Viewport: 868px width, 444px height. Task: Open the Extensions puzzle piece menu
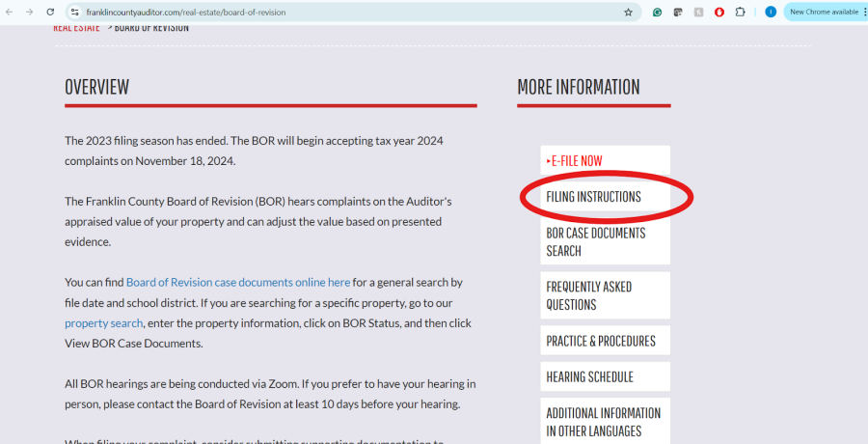click(x=741, y=13)
